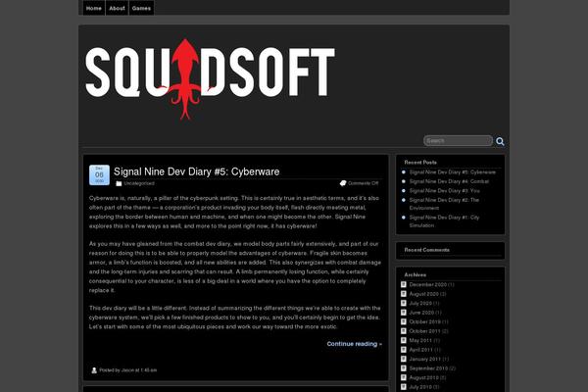Open the Dec 08 date badge

pyautogui.click(x=99, y=174)
